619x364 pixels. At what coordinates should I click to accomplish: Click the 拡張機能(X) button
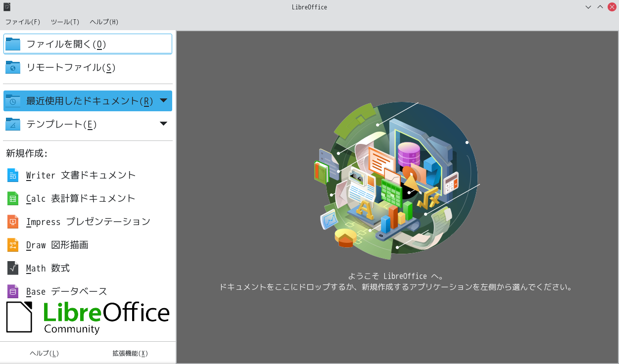[x=130, y=353]
